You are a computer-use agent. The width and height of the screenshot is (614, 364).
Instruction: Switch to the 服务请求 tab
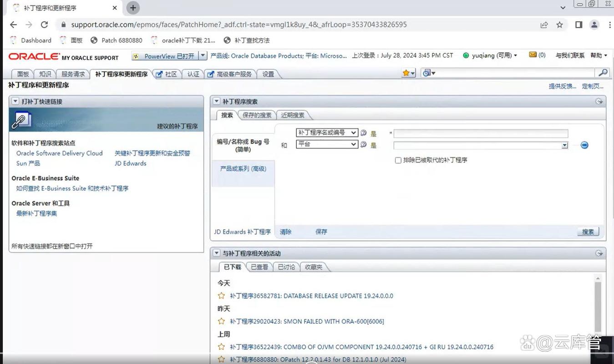(73, 74)
